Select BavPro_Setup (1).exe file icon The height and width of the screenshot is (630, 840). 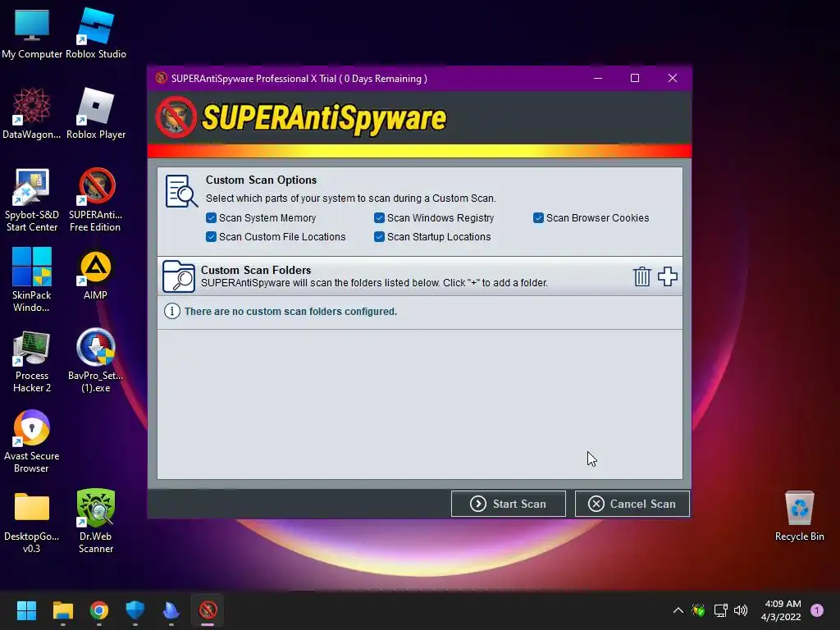click(96, 362)
